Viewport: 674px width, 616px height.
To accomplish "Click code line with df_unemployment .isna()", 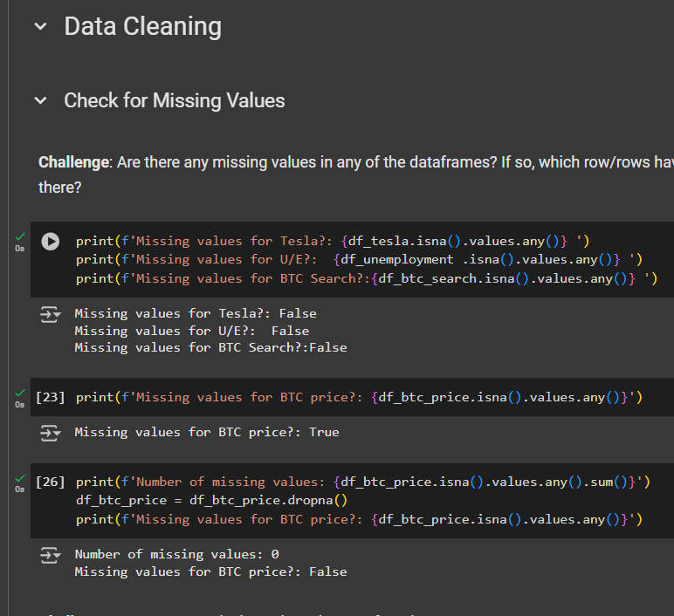I will 359,259.
